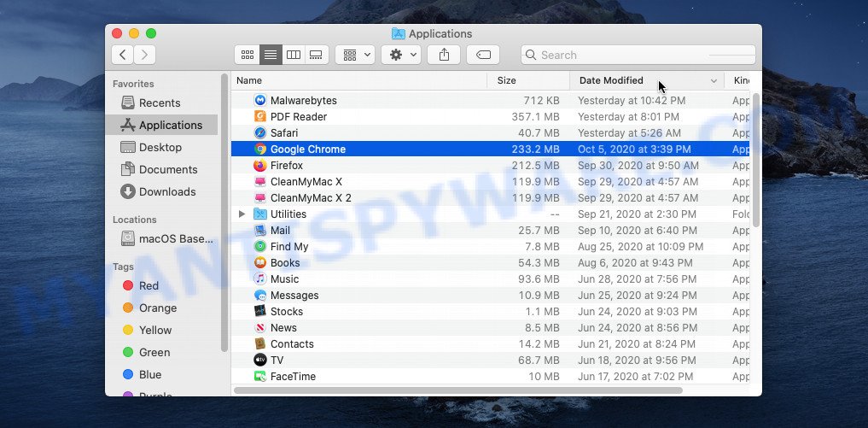Click the FaceTime app icon

point(260,377)
